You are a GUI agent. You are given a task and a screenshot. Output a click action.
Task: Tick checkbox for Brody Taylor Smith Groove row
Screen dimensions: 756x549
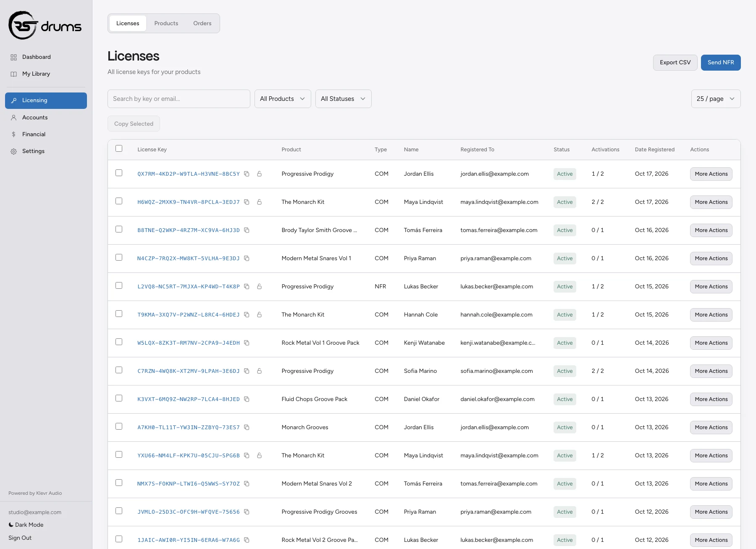click(x=119, y=229)
